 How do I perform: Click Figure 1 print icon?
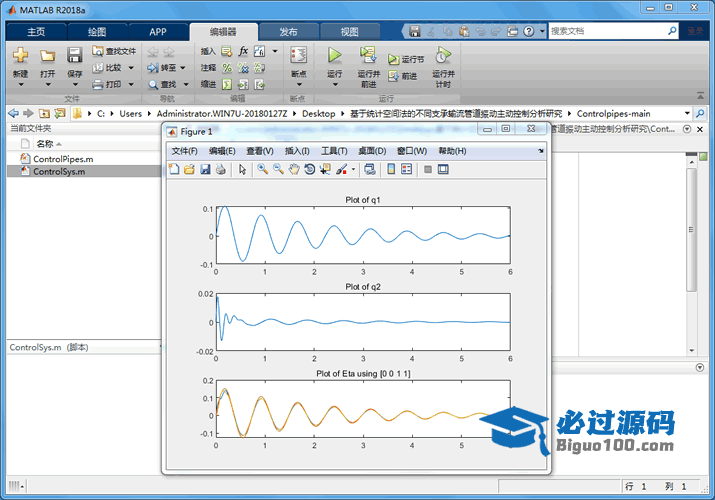221,170
